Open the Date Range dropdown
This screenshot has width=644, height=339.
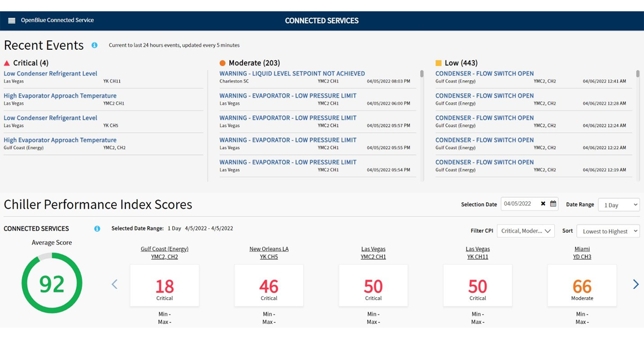point(619,205)
